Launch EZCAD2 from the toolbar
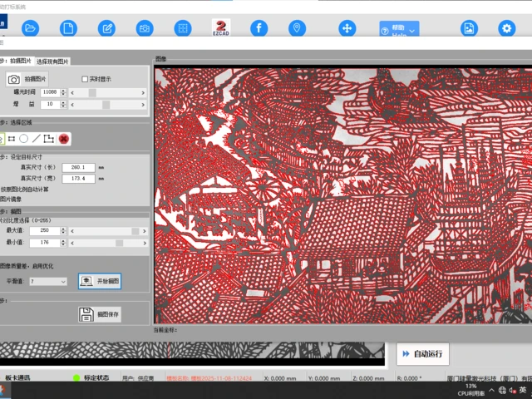This screenshot has height=399, width=532. click(221, 27)
